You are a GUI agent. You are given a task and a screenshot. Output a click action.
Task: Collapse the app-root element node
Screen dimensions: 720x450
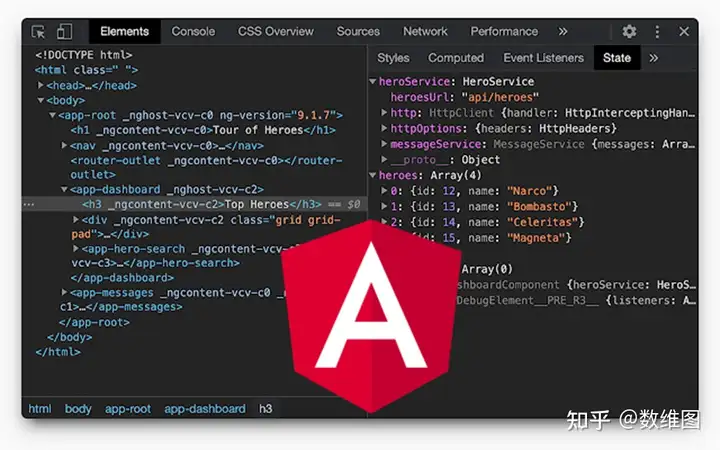point(53,115)
